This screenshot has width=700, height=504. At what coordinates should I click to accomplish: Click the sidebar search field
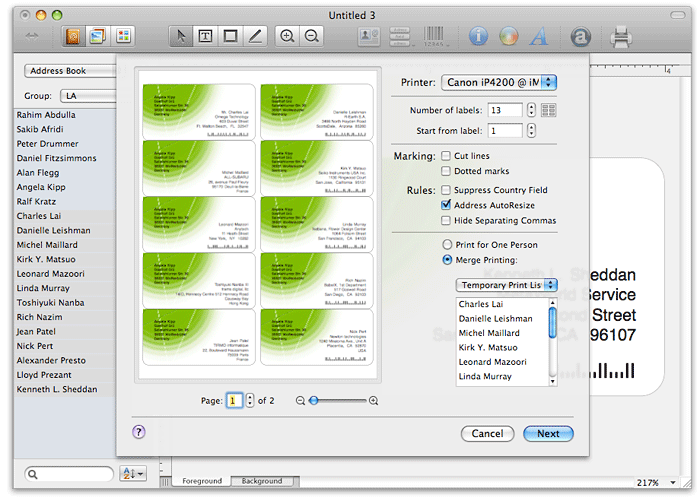coord(69,474)
